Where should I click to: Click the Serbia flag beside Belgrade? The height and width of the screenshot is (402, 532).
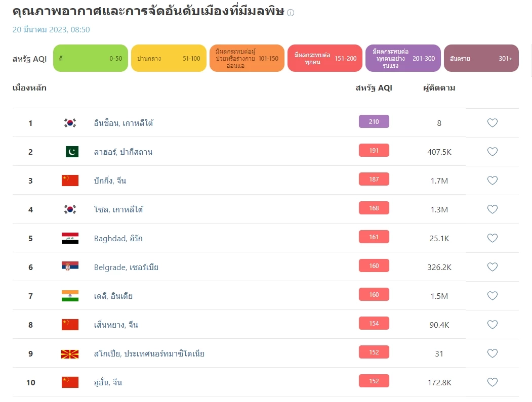[x=69, y=267]
